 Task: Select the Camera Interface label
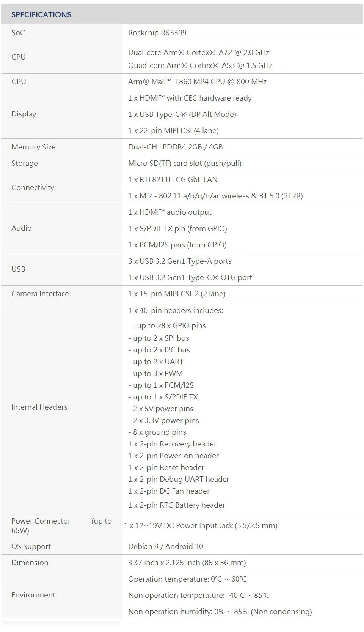point(40,294)
